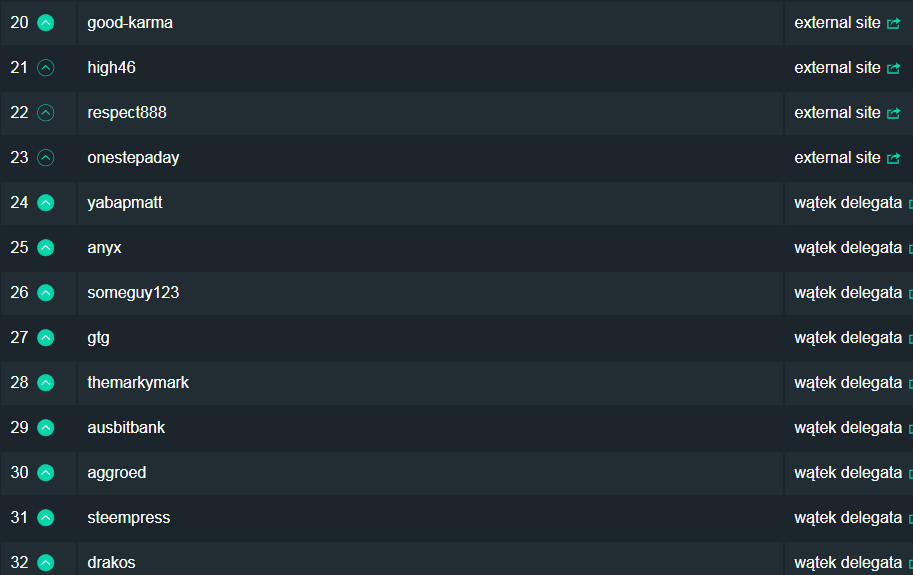This screenshot has width=913, height=575.
Task: Click the external link icon in respect888 row
Action: (893, 113)
